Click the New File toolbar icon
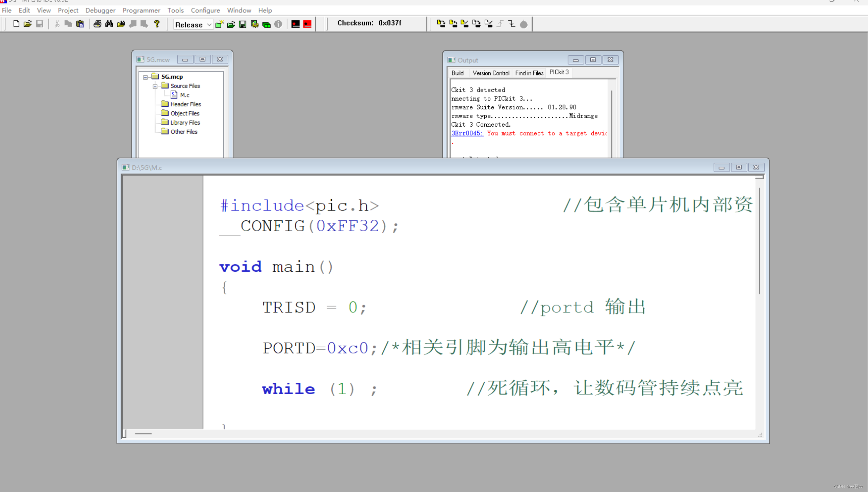 [16, 24]
